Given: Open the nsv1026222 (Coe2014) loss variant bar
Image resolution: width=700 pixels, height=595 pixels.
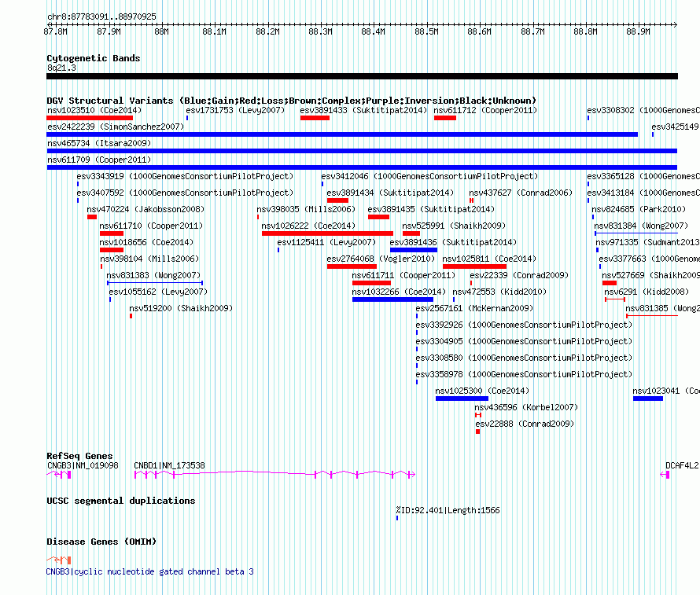Looking at the screenshot, I should (327, 233).
